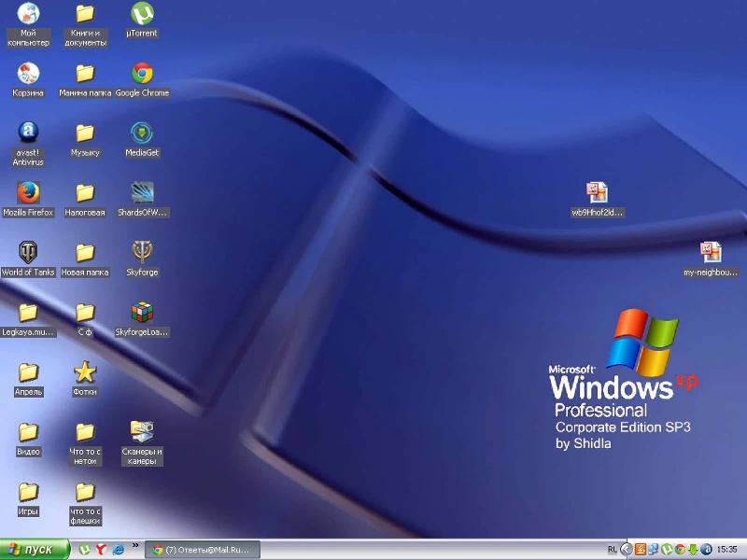The width and height of the screenshot is (747, 560).
Task: Select the Legkaya.mu... folder
Action: tap(28, 319)
